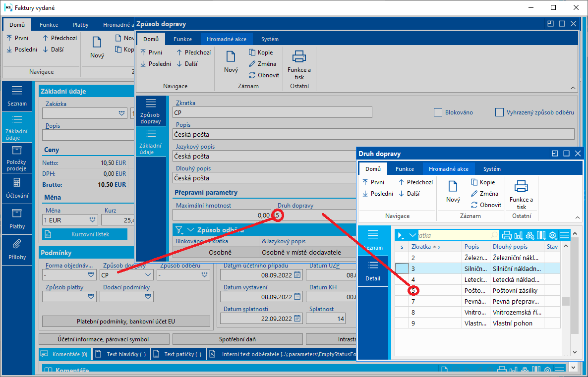This screenshot has height=377, width=588.
Task: Open the Forma objednávky dropdown
Action: [91, 274]
